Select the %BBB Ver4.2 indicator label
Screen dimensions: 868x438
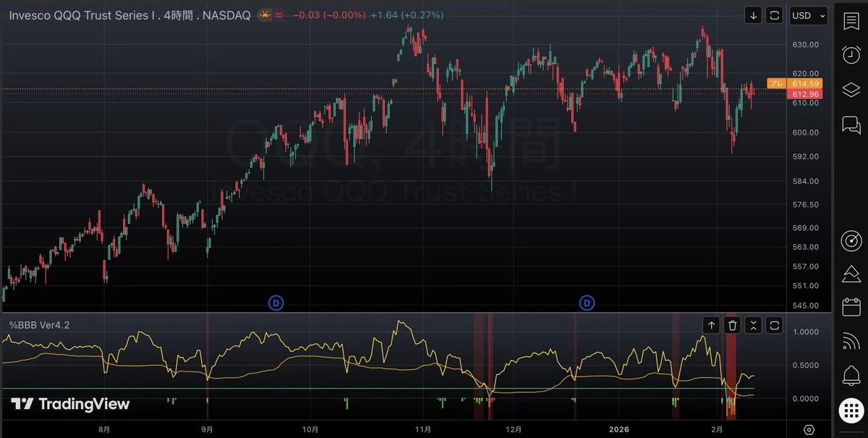click(x=39, y=326)
